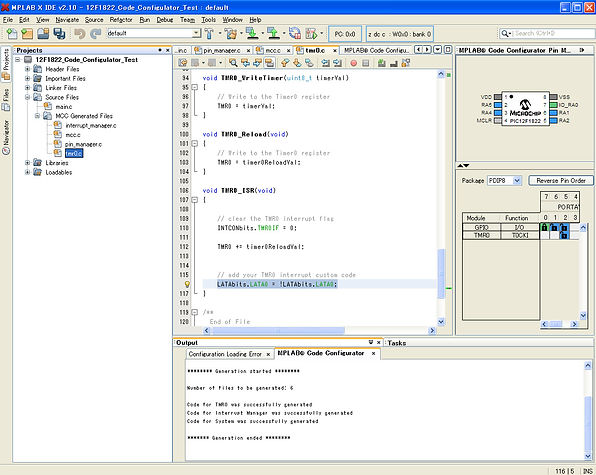Click the green IO_RA0 pin 7 square
This screenshot has height=475, width=596.
point(553,105)
